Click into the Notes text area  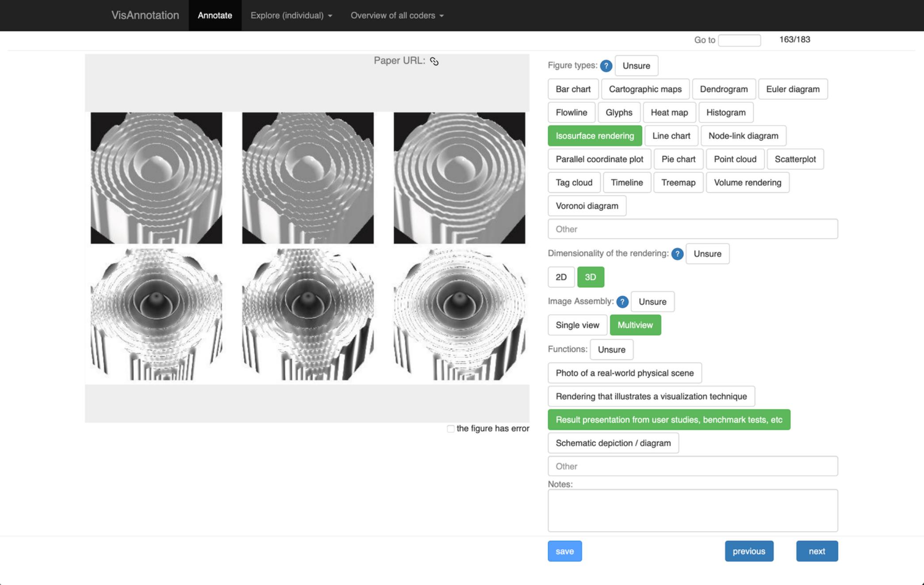point(693,510)
